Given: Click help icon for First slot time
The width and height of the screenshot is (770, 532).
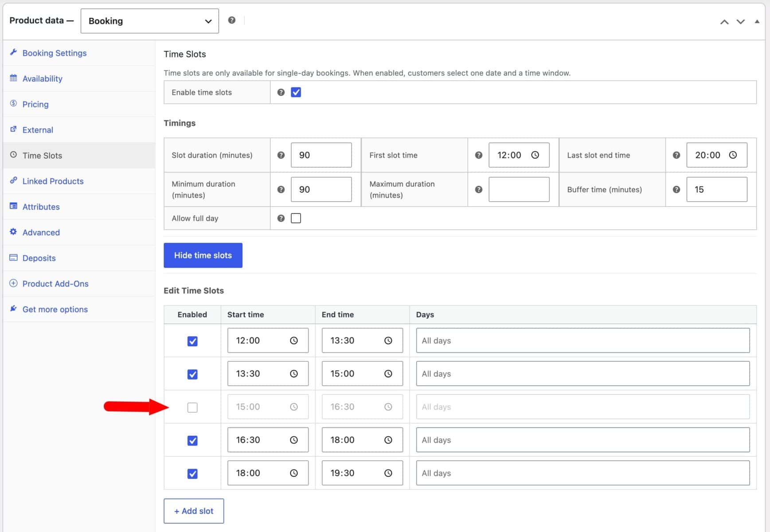Looking at the screenshot, I should coord(479,155).
